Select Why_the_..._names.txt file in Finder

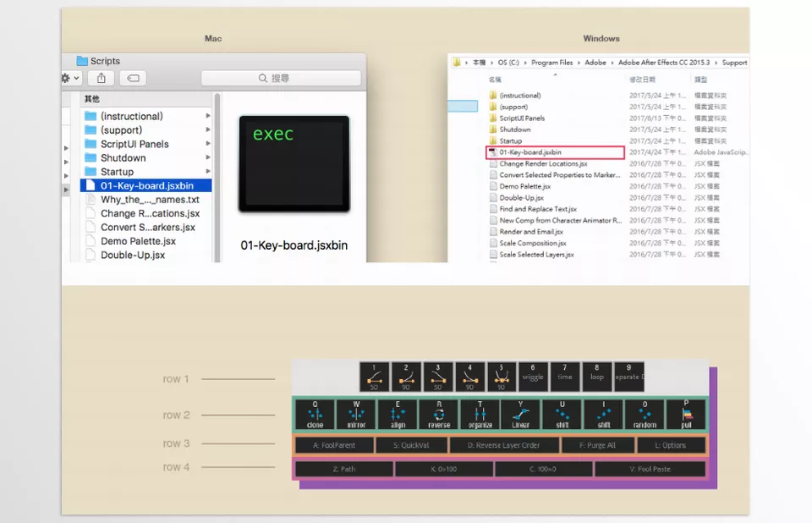coord(146,200)
